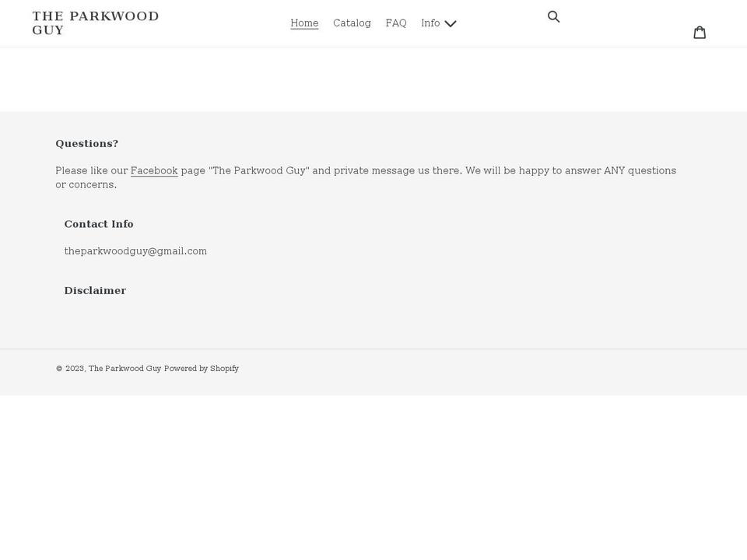Click the search magnifier icon

[554, 16]
